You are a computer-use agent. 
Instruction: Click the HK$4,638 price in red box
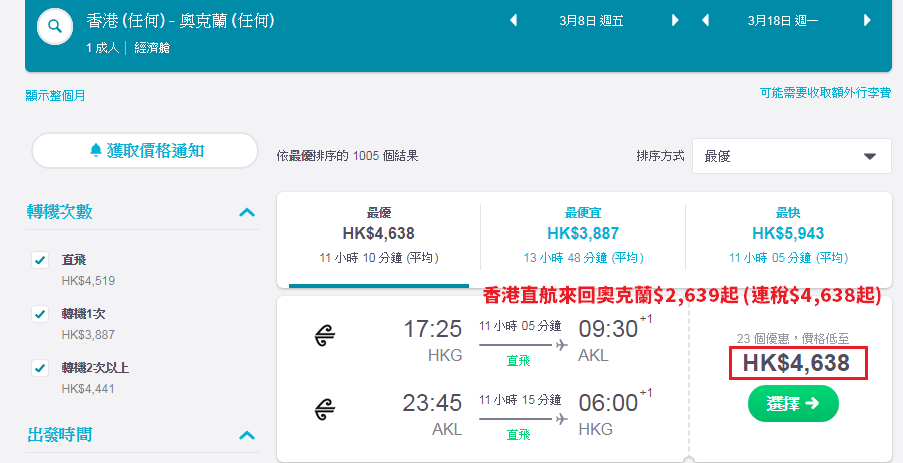coord(796,363)
